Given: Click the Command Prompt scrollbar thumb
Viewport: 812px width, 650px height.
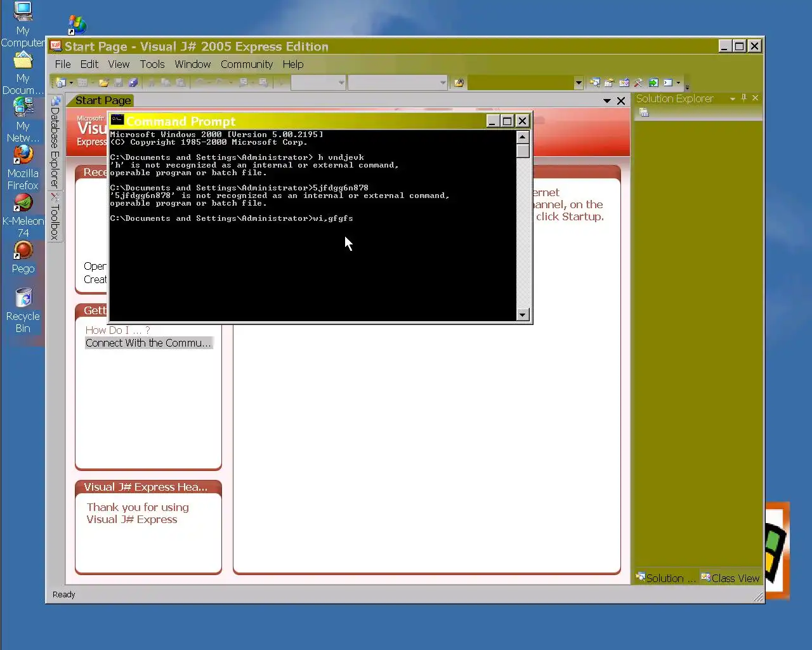Looking at the screenshot, I should tap(523, 150).
